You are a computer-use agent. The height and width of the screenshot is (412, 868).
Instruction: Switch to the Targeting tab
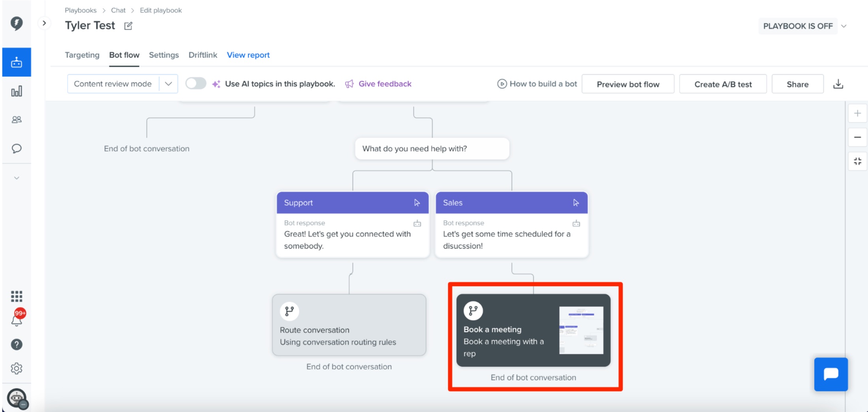[x=82, y=55]
